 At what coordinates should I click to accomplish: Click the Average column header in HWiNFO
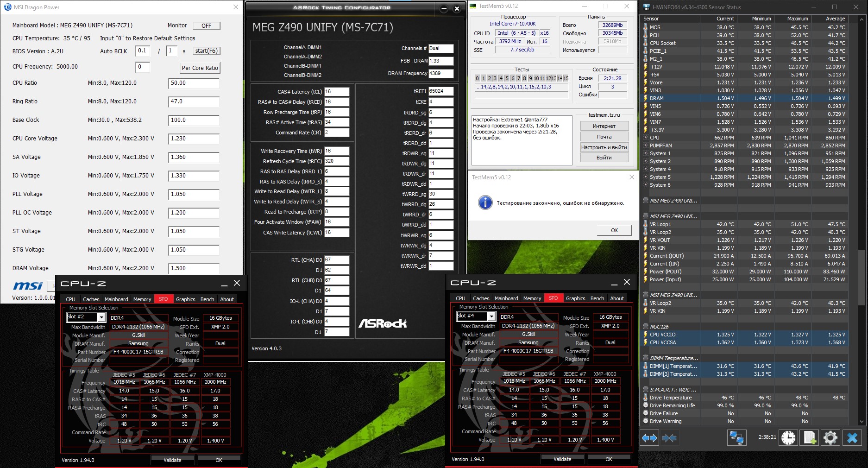pyautogui.click(x=829, y=19)
